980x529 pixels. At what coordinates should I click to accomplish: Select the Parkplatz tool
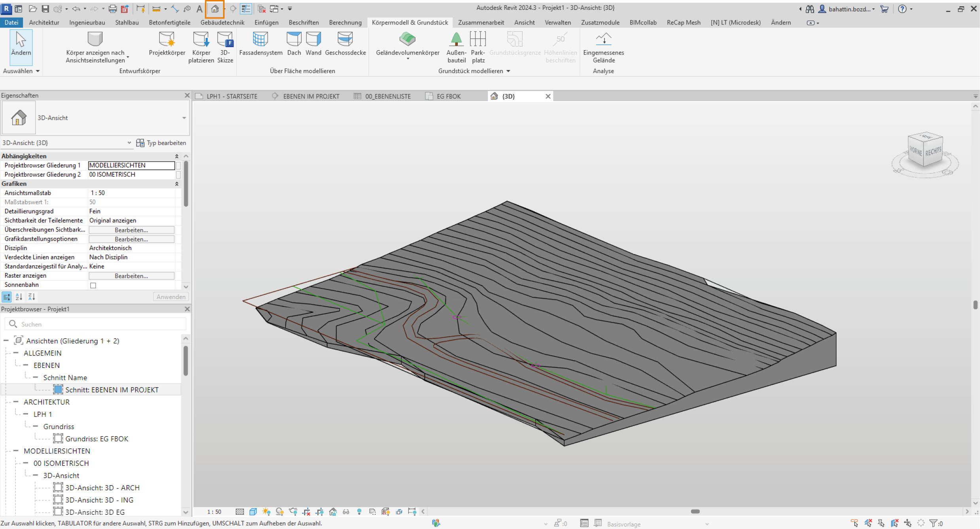[x=478, y=47]
